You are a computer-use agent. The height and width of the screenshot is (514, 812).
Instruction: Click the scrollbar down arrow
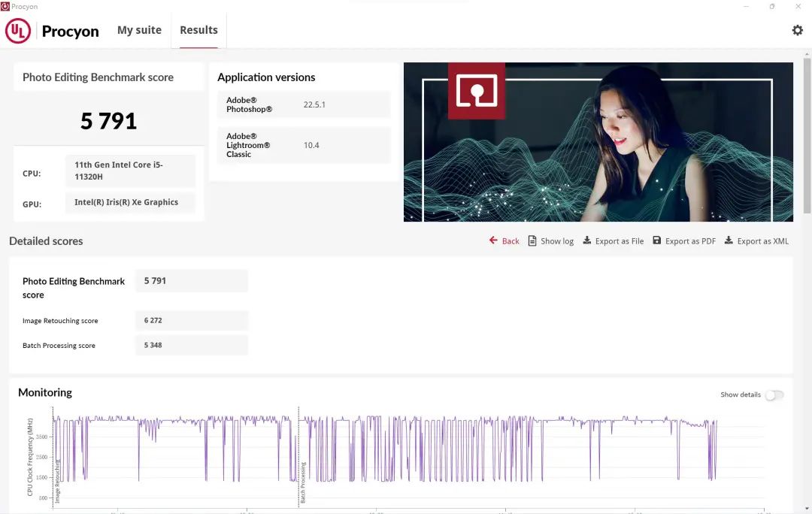click(x=807, y=509)
